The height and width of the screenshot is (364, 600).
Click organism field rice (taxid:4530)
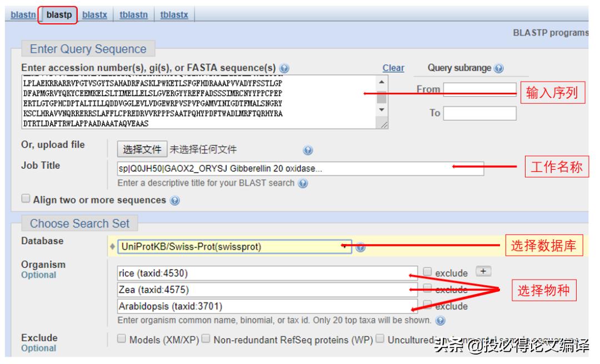coord(267,274)
